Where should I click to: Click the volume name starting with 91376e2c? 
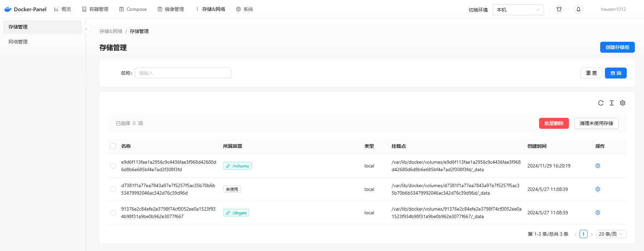(168, 213)
